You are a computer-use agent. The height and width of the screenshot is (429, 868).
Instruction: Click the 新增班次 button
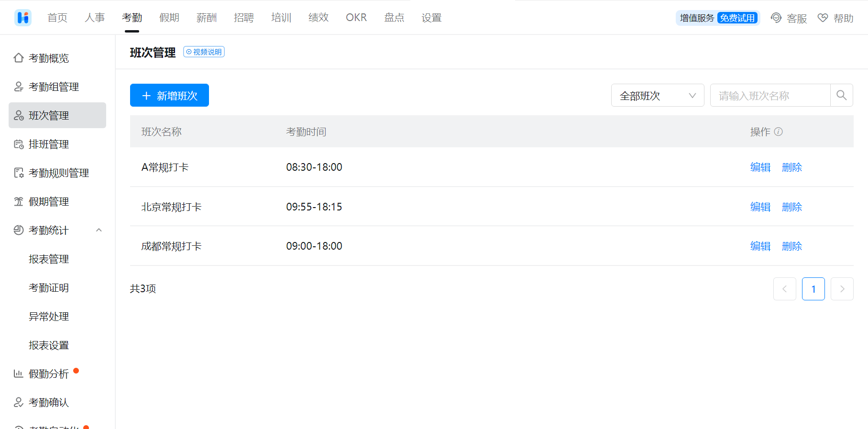pos(169,95)
